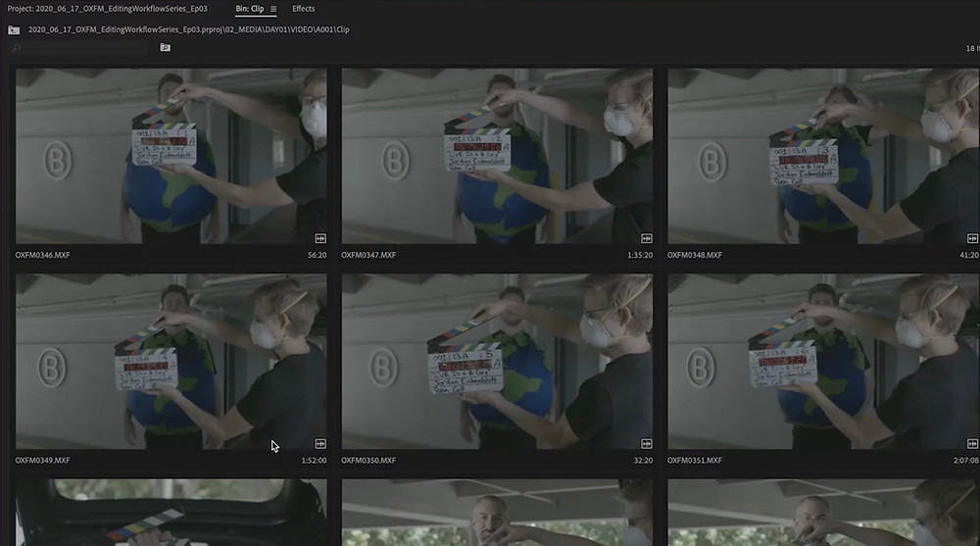Click the OXFM0350.MXF file name
The image size is (980, 546).
tap(368, 461)
